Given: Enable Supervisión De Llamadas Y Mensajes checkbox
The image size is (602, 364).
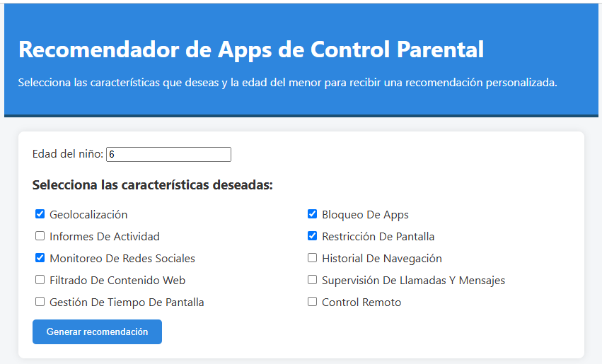Looking at the screenshot, I should tap(312, 280).
